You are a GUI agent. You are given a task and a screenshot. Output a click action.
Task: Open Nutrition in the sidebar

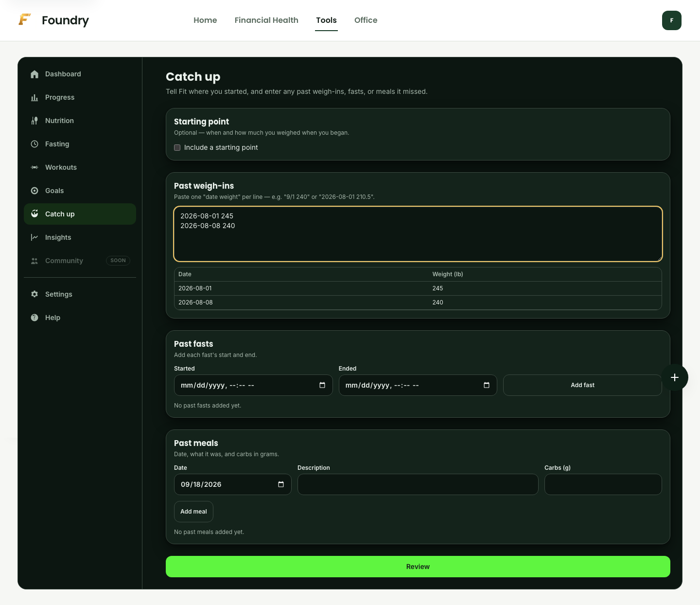80,121
